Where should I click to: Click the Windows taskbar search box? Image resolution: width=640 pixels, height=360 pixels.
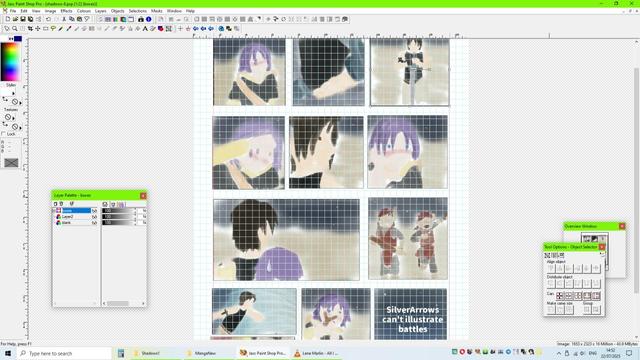pos(64,353)
